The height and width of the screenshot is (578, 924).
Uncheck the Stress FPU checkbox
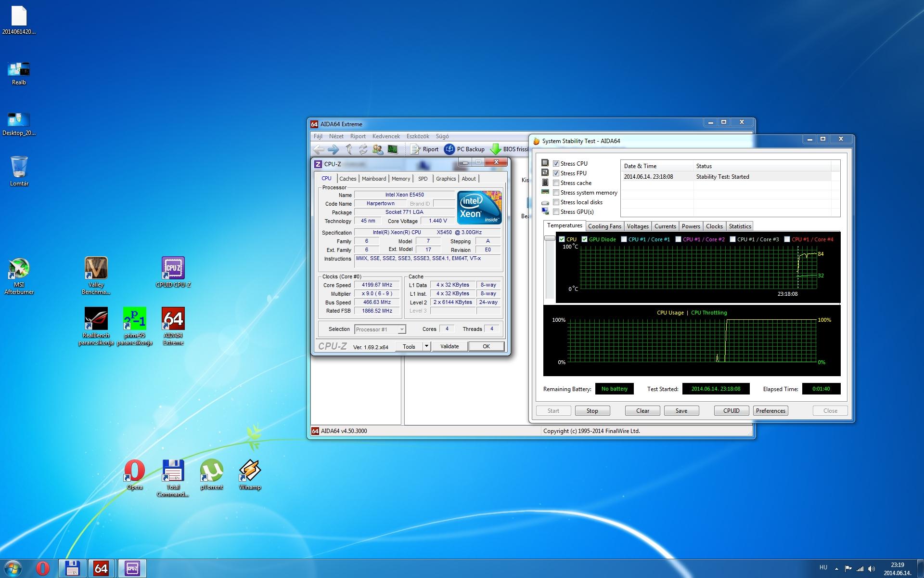point(556,173)
